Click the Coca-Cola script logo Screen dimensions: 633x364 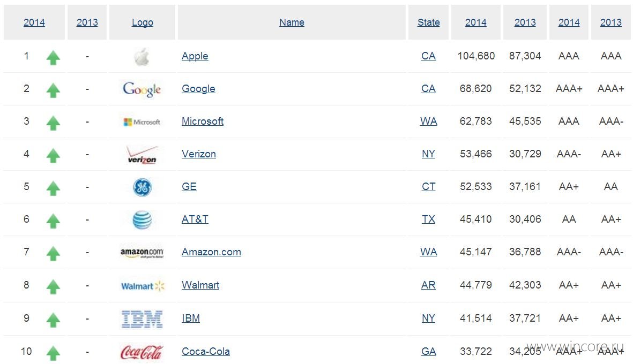point(142,352)
